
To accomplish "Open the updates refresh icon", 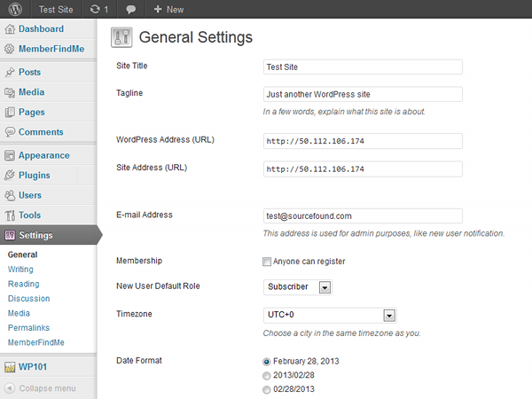I will (x=95, y=9).
